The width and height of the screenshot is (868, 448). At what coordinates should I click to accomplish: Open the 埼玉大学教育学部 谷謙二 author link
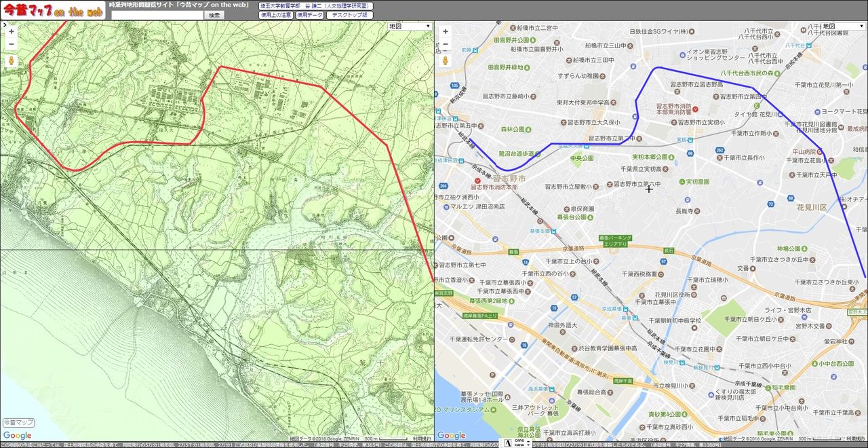[315, 5]
